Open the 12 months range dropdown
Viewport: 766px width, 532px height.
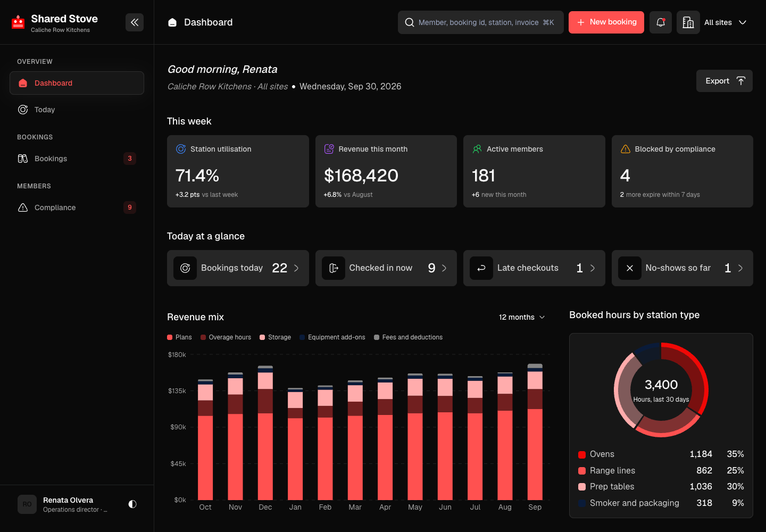click(522, 317)
